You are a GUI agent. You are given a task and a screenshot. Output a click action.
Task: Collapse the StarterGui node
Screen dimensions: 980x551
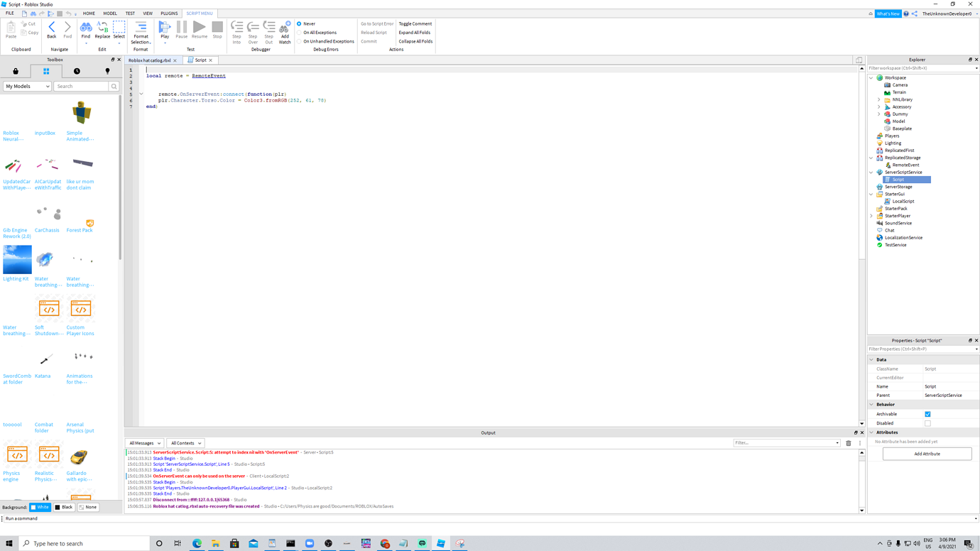(872, 194)
